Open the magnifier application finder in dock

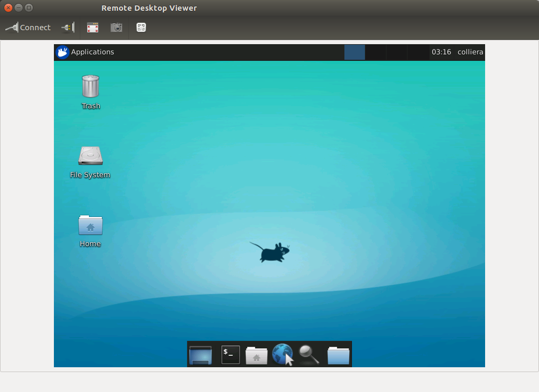tap(309, 355)
